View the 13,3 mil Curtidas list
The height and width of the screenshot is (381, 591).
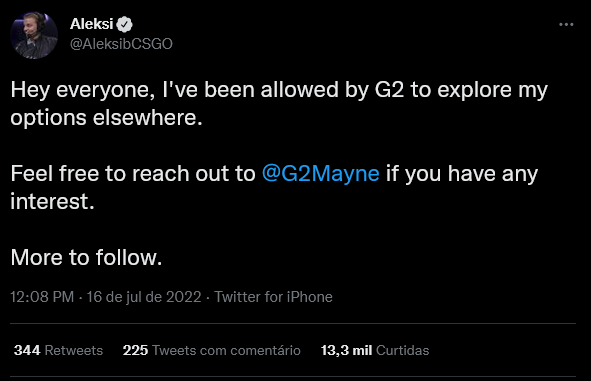pyautogui.click(x=375, y=350)
